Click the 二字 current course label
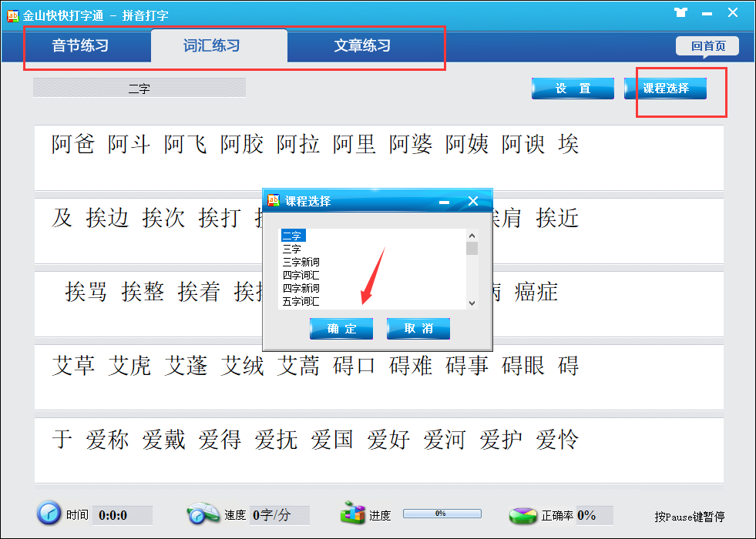 [x=139, y=88]
